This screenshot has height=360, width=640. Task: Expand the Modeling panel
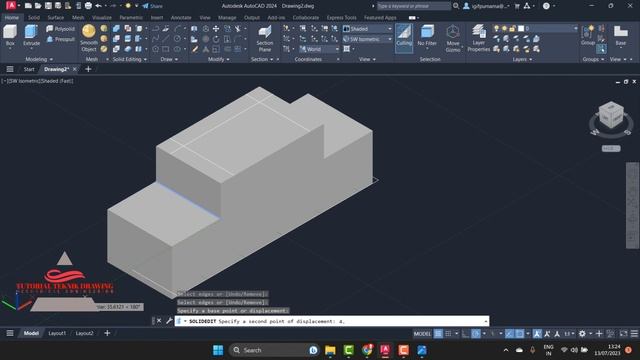click(x=39, y=59)
